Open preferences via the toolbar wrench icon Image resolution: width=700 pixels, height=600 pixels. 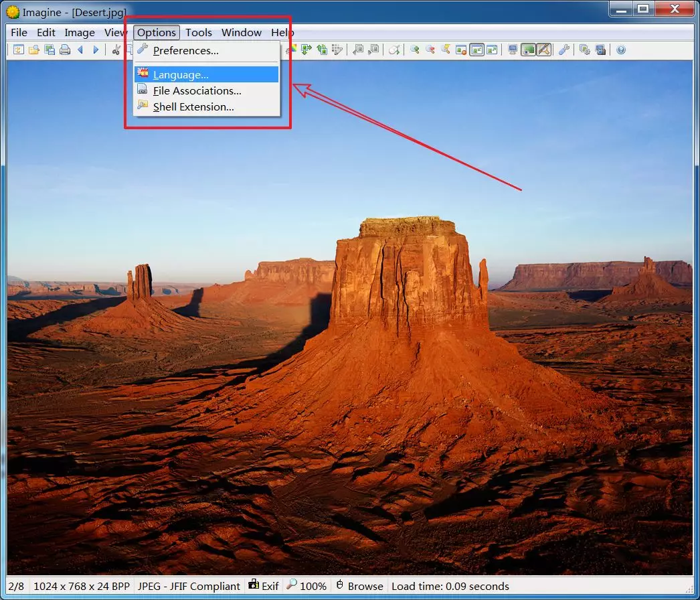click(564, 50)
